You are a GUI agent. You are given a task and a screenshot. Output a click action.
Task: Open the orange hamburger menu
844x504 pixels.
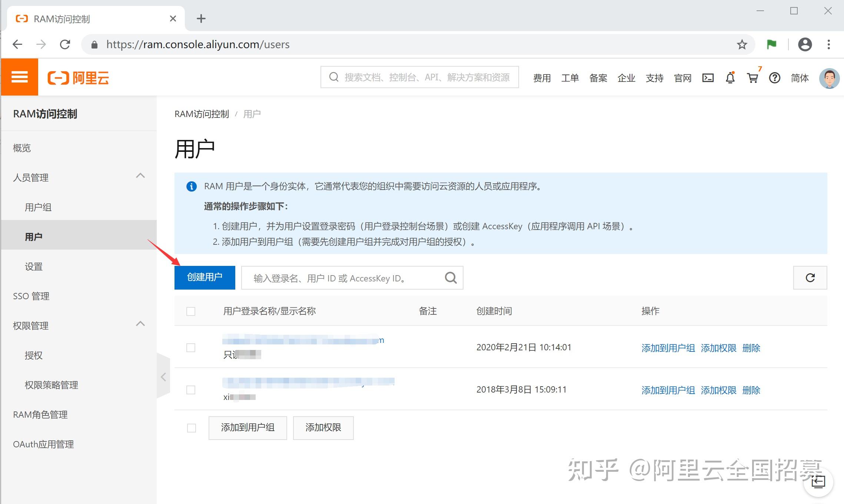pyautogui.click(x=20, y=77)
